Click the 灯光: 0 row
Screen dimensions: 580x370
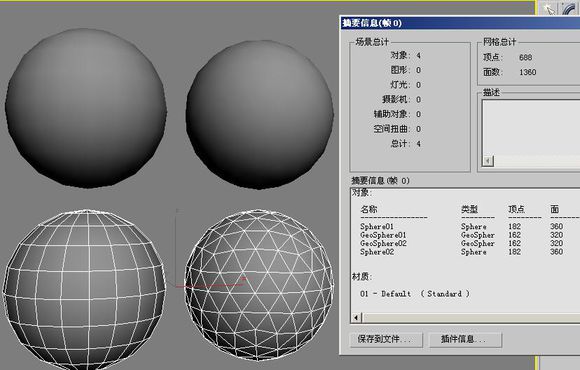tap(406, 85)
